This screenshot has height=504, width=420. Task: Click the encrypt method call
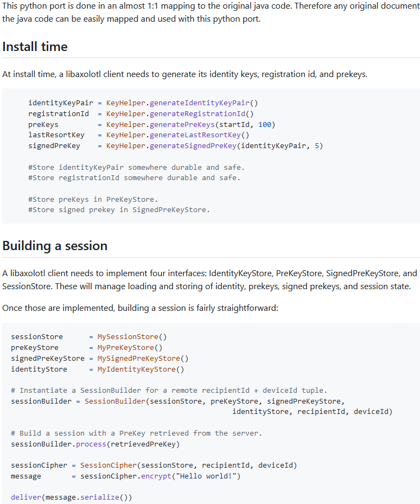tap(156, 476)
